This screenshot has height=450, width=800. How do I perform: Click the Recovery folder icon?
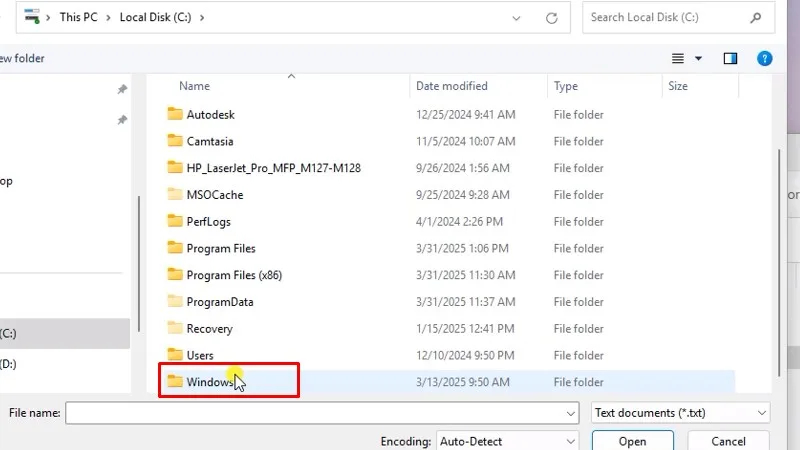[x=175, y=329]
